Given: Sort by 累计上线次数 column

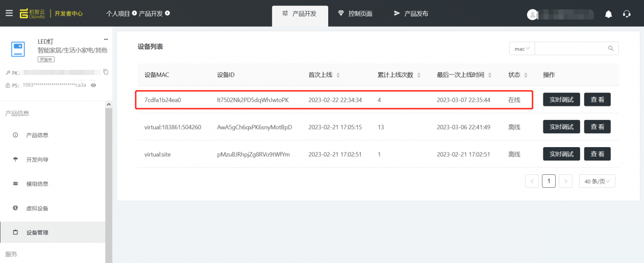Looking at the screenshot, I should pyautogui.click(x=418, y=75).
